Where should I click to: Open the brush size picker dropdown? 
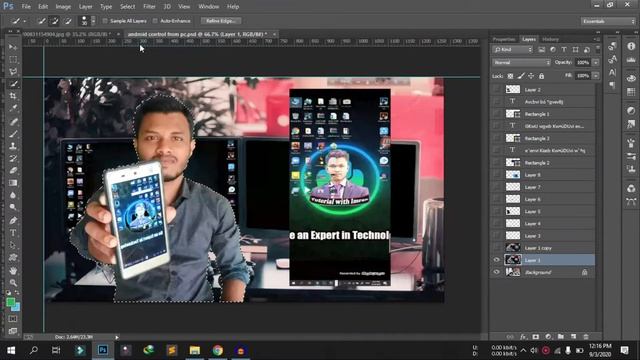click(x=93, y=21)
